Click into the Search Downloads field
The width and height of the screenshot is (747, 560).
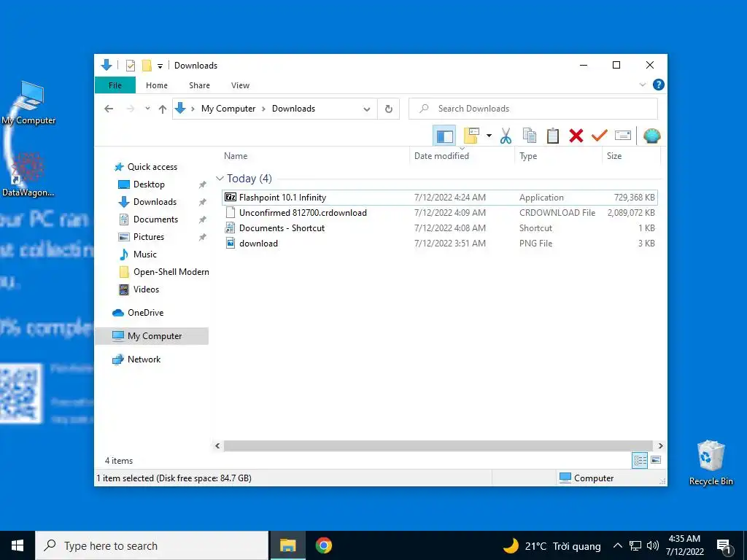[533, 109]
